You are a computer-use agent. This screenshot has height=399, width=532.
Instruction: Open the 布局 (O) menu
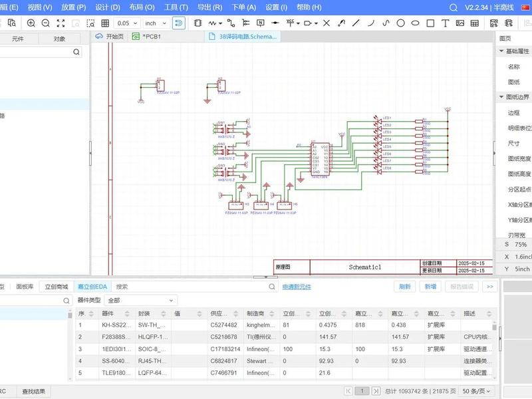[142, 7]
